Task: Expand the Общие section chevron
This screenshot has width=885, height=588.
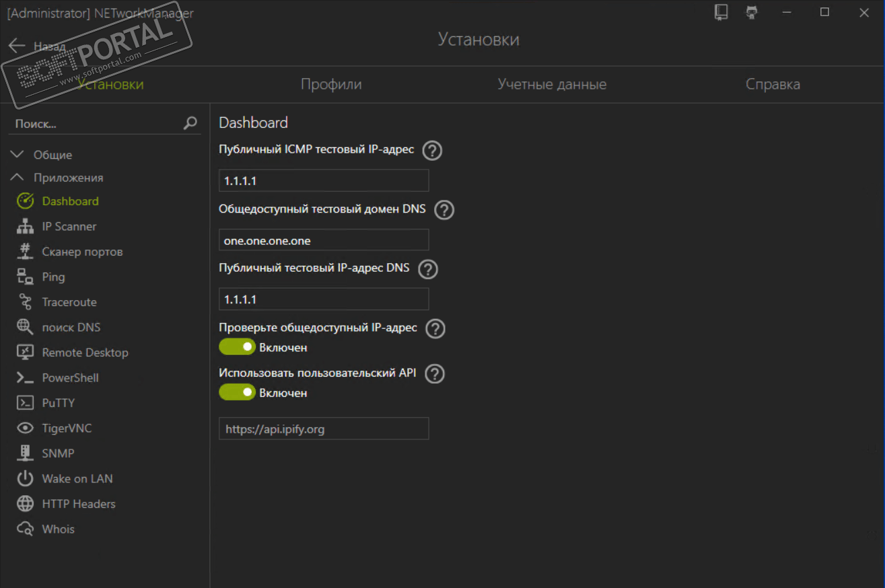Action: point(17,155)
